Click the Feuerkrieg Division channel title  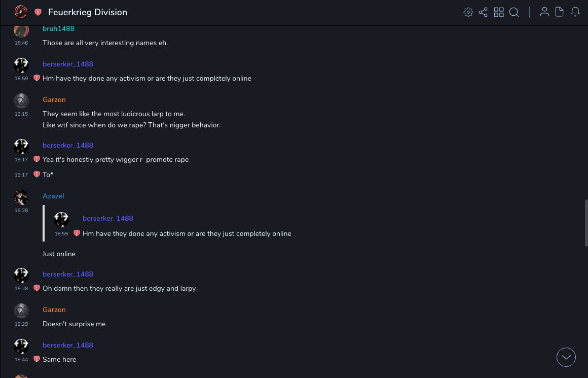pyautogui.click(x=88, y=12)
